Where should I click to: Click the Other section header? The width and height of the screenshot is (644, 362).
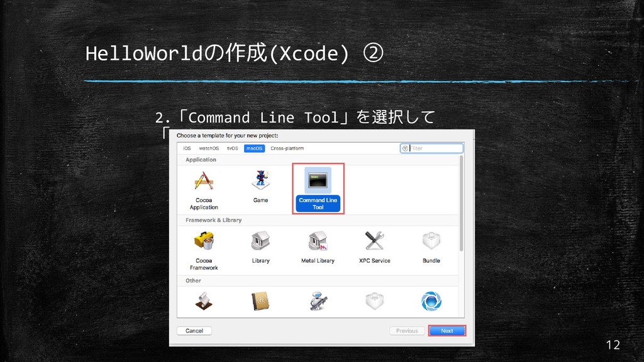pos(193,281)
